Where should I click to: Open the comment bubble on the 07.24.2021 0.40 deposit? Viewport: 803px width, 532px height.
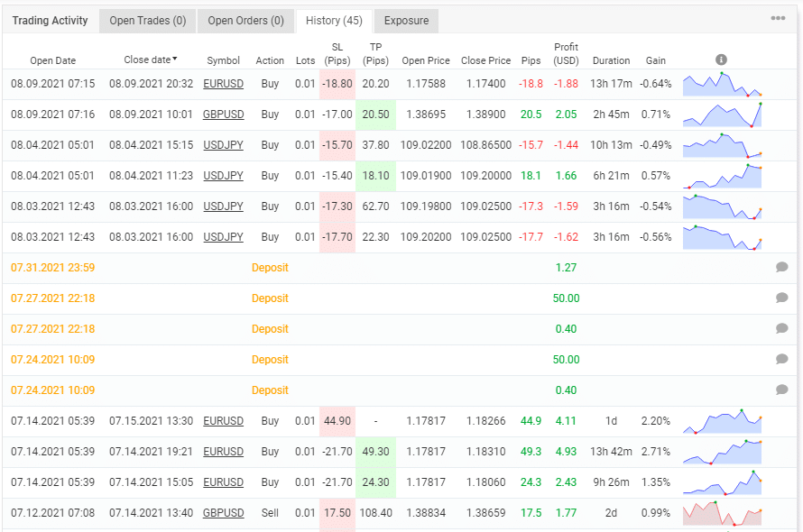780,390
